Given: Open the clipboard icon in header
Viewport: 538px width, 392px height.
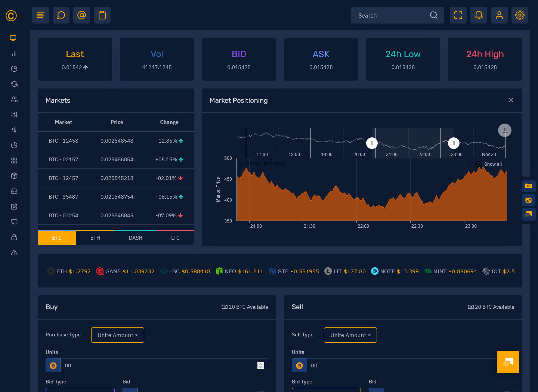Looking at the screenshot, I should 102,15.
